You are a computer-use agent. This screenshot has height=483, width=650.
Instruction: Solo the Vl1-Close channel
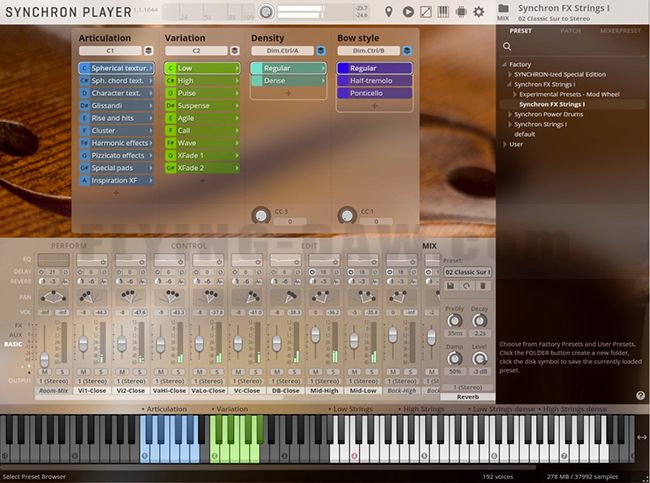(101, 372)
